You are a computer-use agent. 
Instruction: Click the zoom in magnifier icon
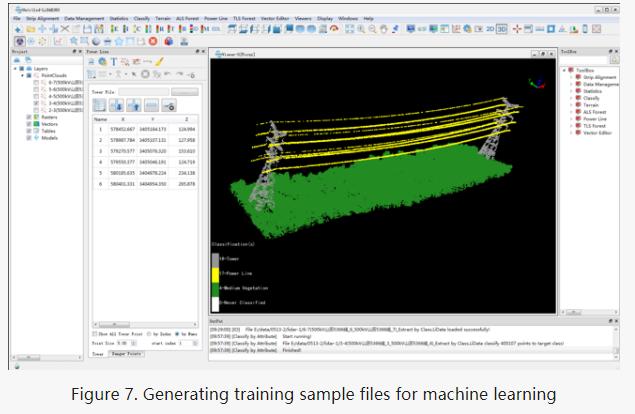(361, 29)
